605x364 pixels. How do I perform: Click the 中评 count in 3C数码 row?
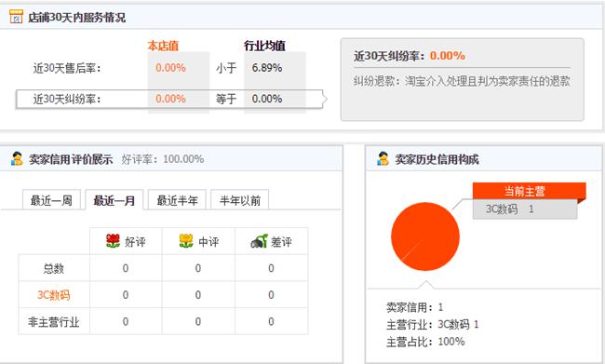[198, 295]
